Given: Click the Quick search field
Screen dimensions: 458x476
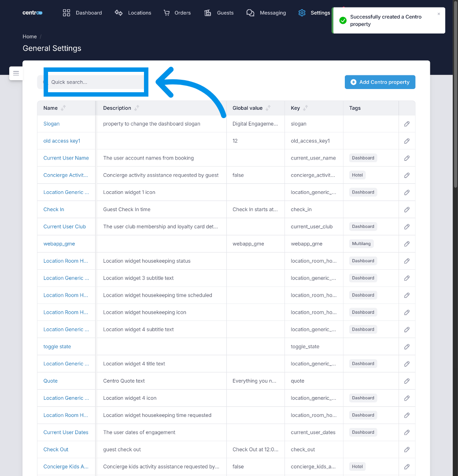Looking at the screenshot, I should pos(96,82).
